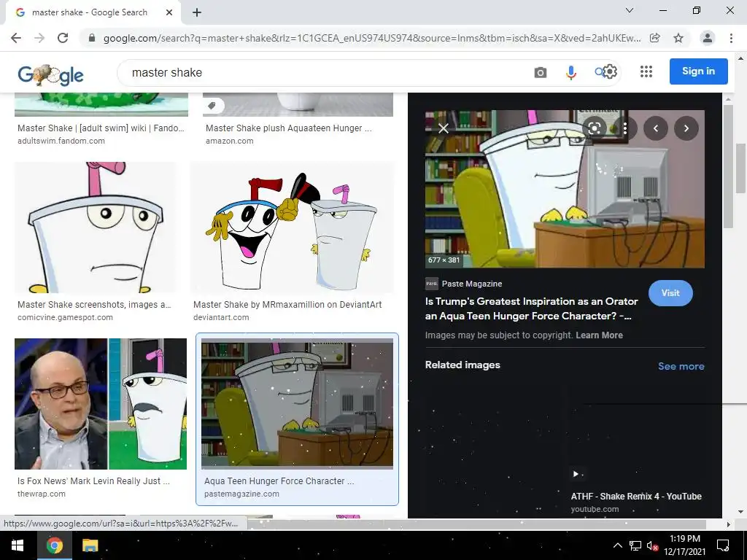Bookmark this page with star icon

pyautogui.click(x=678, y=38)
